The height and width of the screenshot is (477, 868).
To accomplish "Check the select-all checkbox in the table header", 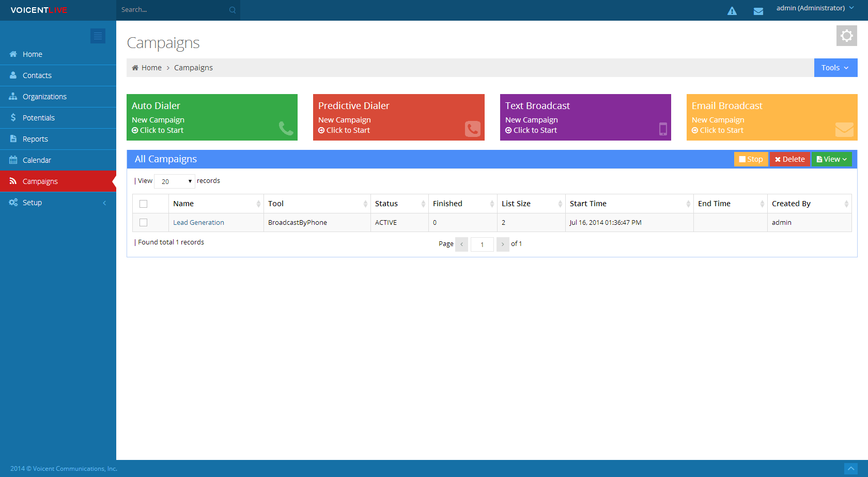I will point(143,204).
